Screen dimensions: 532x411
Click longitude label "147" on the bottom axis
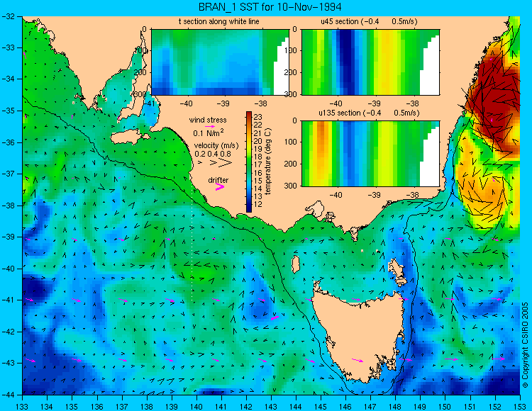(370, 407)
